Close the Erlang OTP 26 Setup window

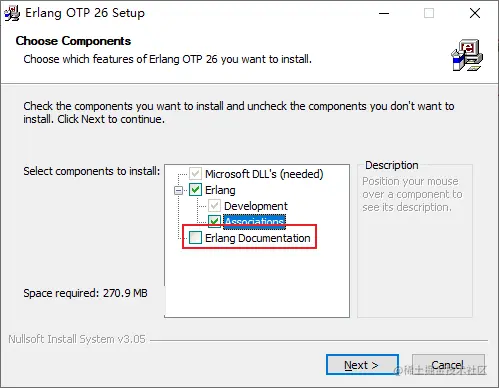coord(475,13)
